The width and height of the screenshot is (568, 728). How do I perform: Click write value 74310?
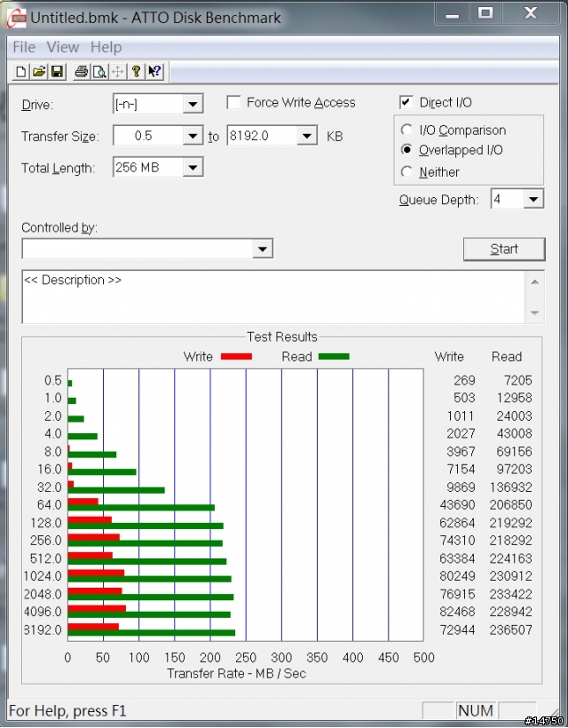pos(457,541)
